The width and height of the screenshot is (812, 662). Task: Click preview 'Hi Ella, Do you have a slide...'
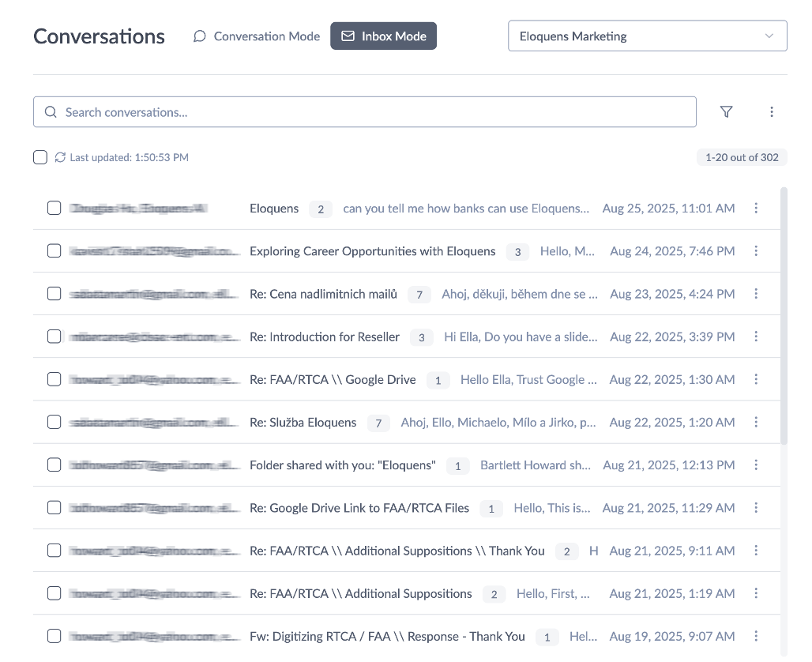coord(521,337)
